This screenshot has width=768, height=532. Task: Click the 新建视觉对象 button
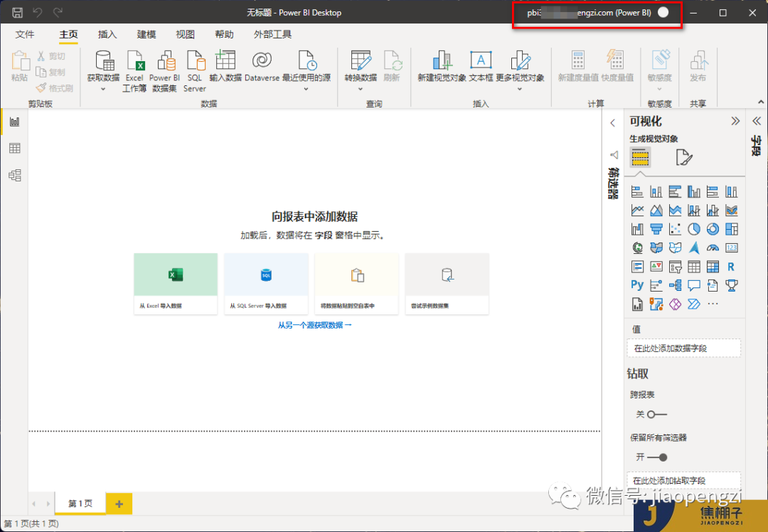click(442, 66)
